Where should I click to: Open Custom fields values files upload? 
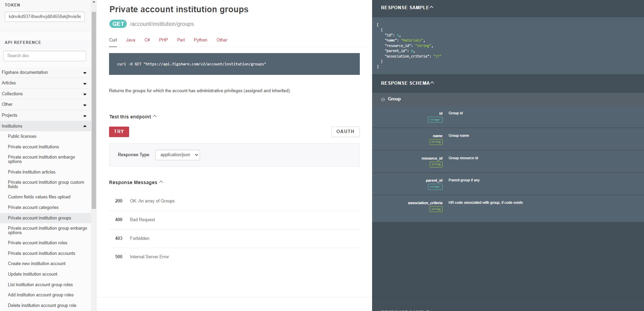tap(39, 197)
